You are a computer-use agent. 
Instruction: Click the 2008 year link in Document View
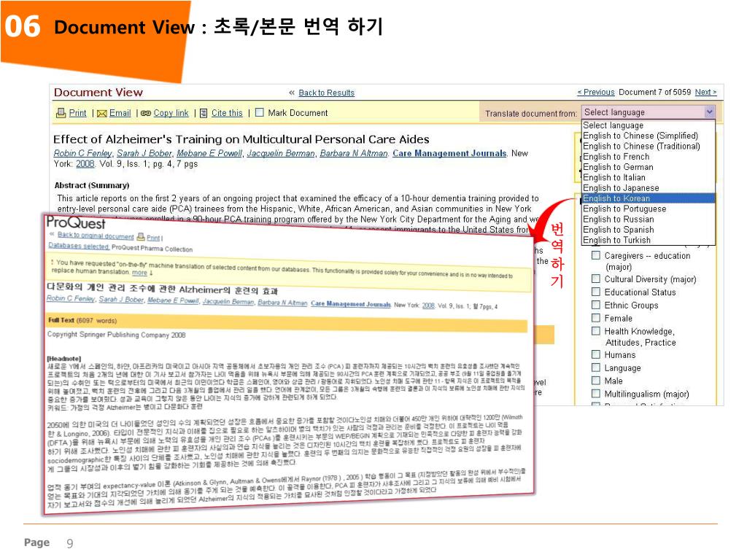[x=85, y=164]
